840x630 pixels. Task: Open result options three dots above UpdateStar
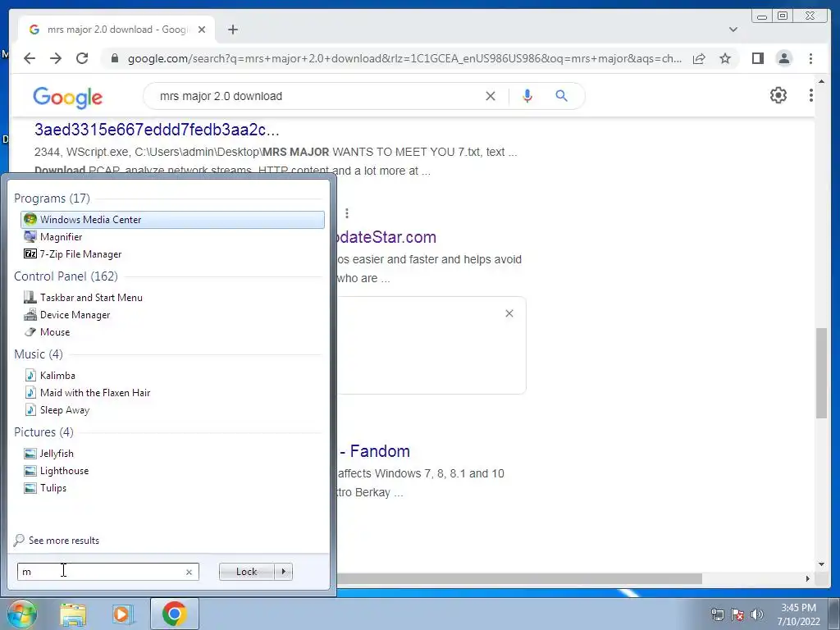(347, 214)
